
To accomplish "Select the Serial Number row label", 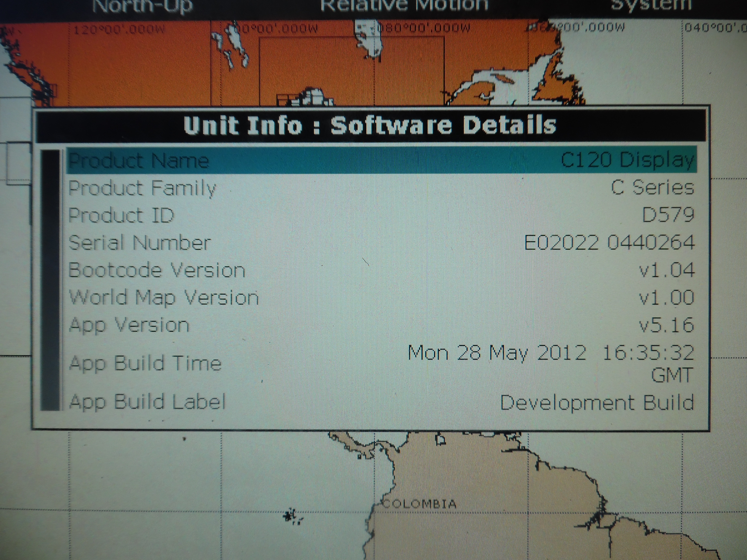I will click(x=139, y=243).
